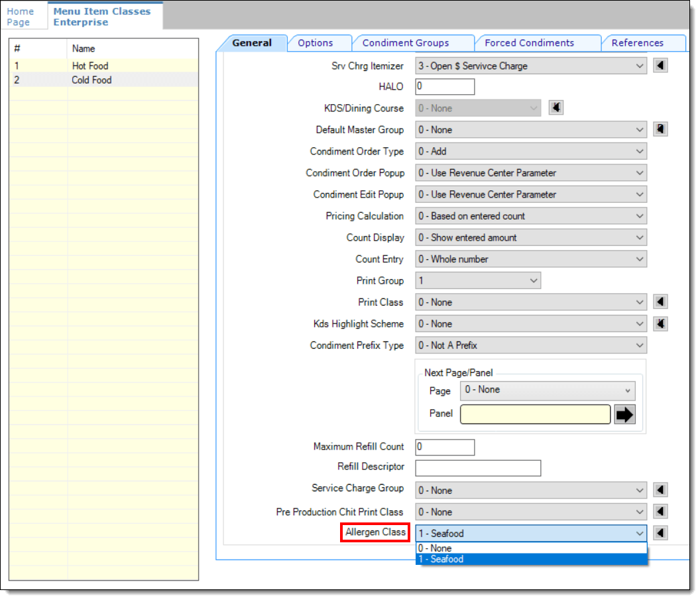Viewport: 700px width, 600px height.
Task: Open the Pricing Calculation dropdown
Action: (x=531, y=216)
